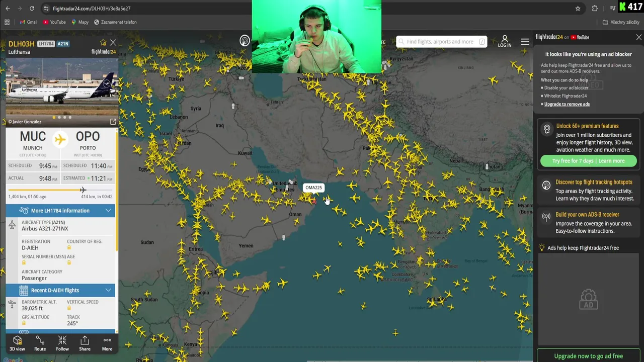Add DLH03H flight to favorites star
The height and width of the screenshot is (362, 644).
pos(103,43)
